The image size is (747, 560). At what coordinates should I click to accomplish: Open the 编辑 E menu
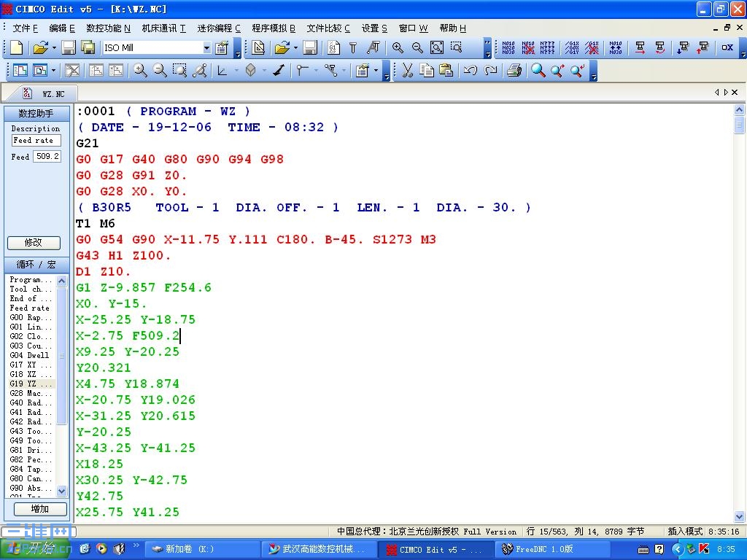pyautogui.click(x=62, y=28)
